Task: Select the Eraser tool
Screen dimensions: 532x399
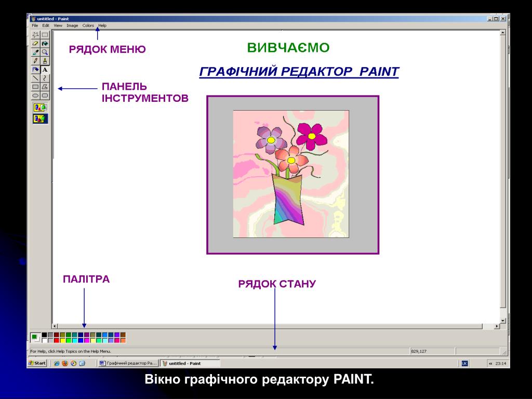Action: click(x=35, y=44)
